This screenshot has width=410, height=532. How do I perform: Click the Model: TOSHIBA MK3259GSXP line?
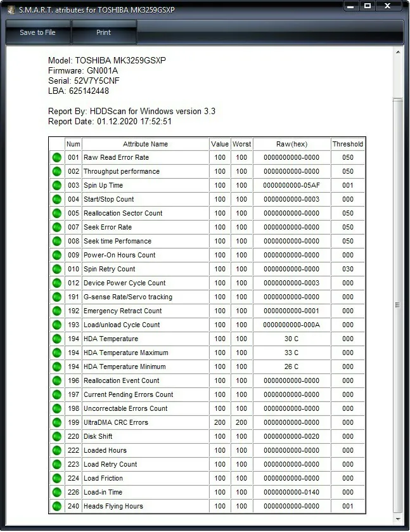[x=107, y=60]
